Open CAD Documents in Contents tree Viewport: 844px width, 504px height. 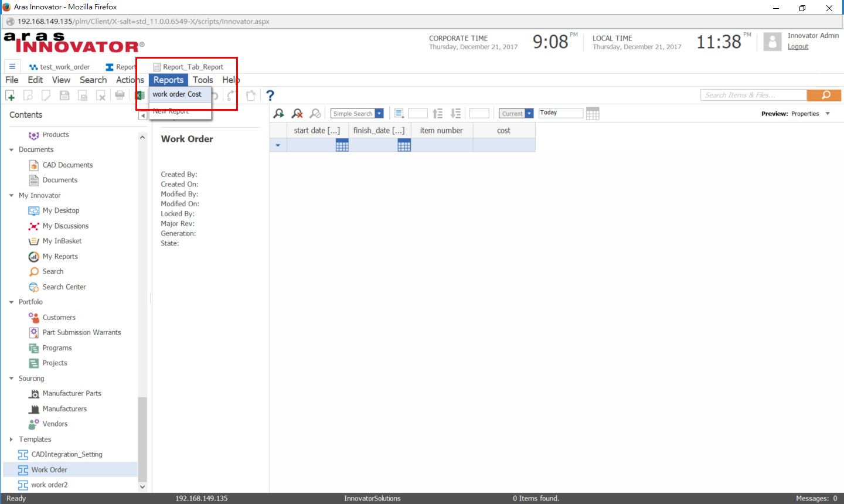click(x=67, y=165)
